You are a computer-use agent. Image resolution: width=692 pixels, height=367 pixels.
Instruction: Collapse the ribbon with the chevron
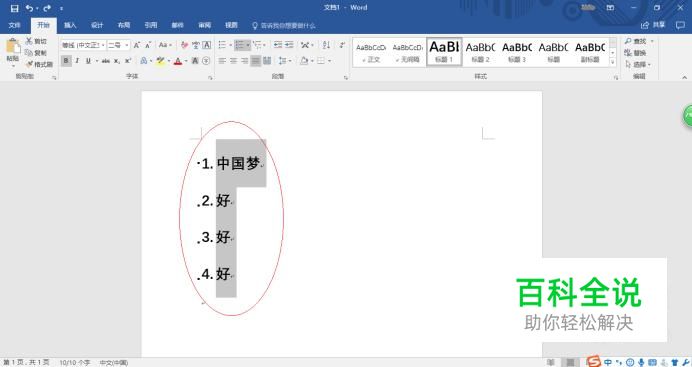[684, 77]
